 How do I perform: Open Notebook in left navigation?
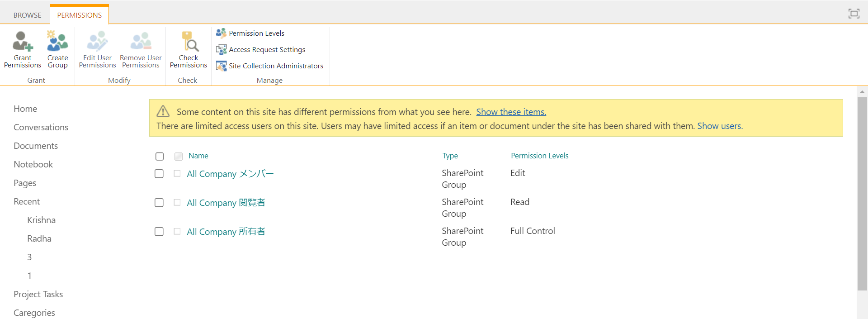(33, 164)
